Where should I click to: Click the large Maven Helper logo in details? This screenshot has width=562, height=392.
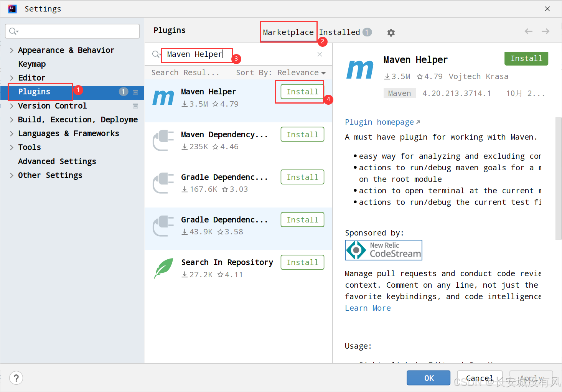pyautogui.click(x=360, y=70)
